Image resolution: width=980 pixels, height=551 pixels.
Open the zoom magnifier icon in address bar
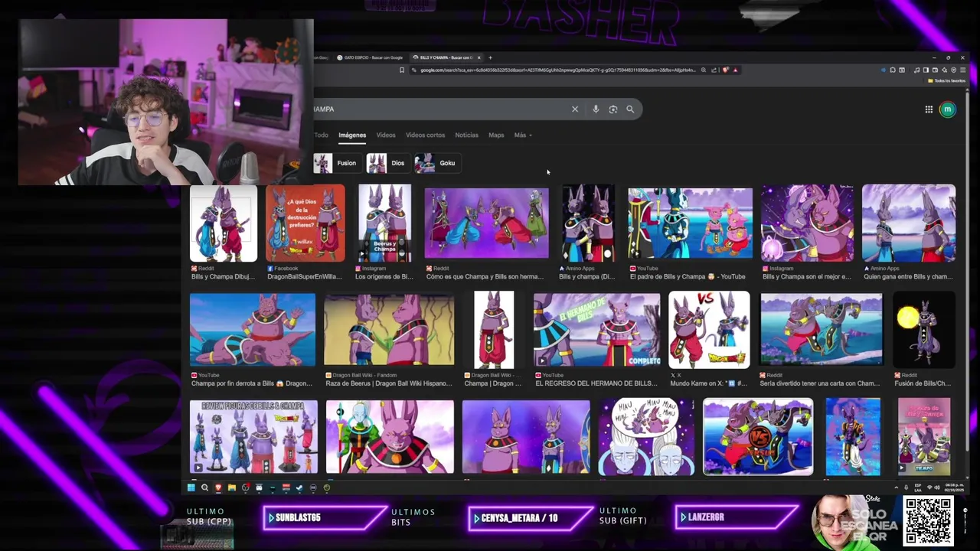(x=704, y=70)
